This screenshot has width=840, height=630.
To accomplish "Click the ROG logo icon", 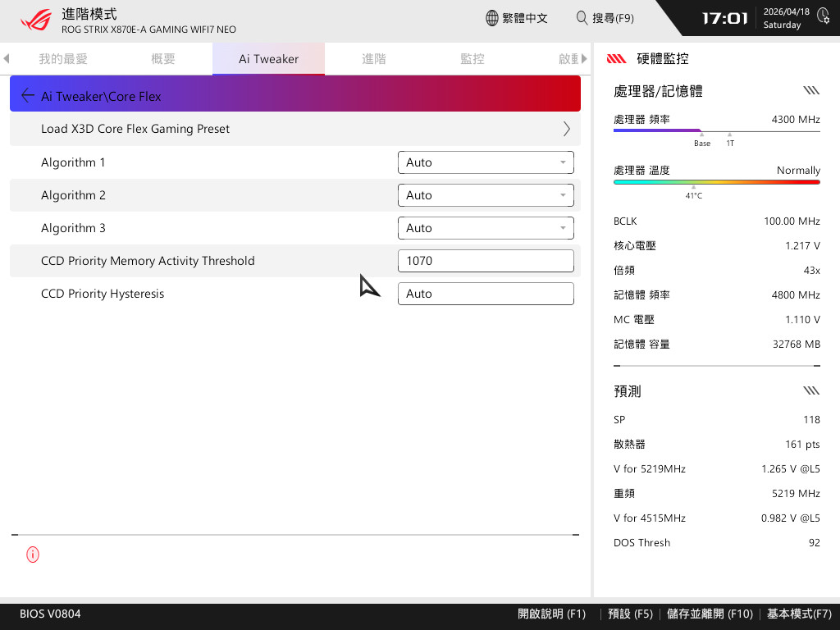I will tap(36, 20).
